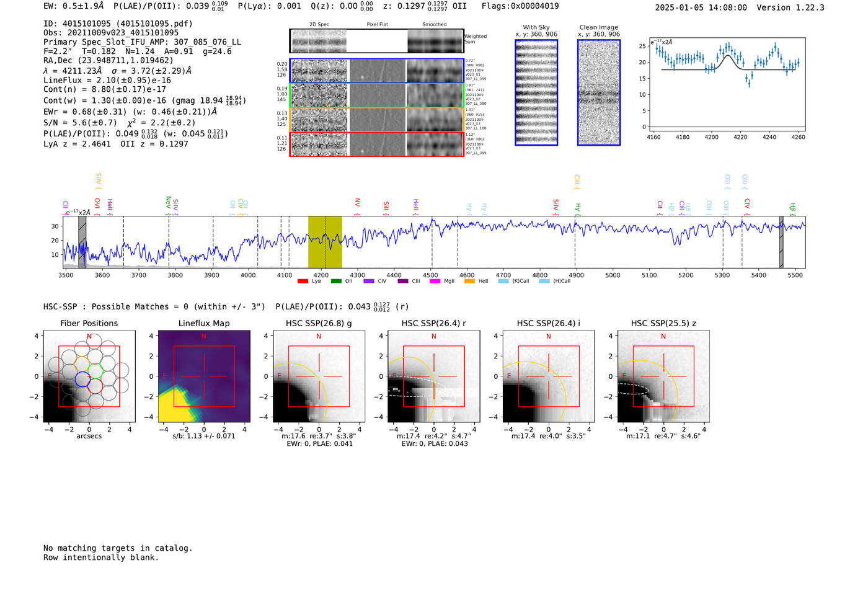Click the yellow highlighted band in the spectrum
This screenshot has width=868, height=591.
325,242
